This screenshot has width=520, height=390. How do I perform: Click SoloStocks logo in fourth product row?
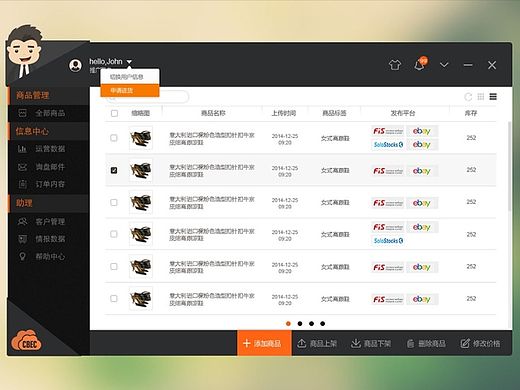tap(388, 241)
